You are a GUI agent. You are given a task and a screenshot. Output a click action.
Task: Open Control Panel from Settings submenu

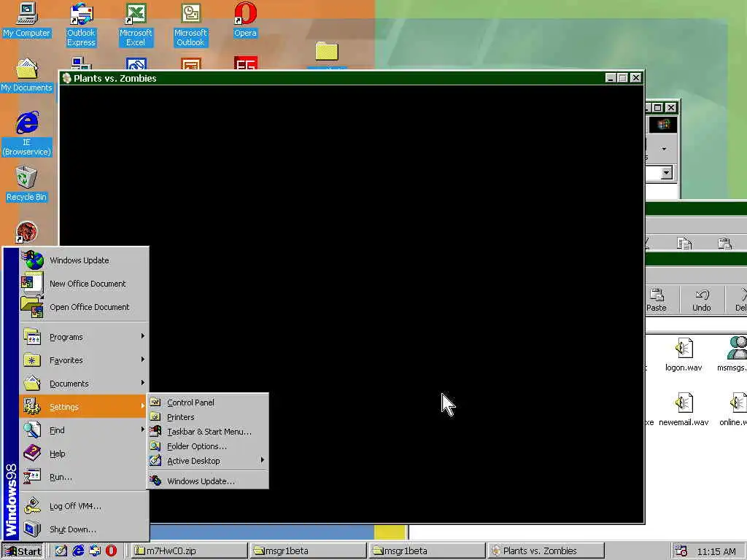click(x=208, y=402)
